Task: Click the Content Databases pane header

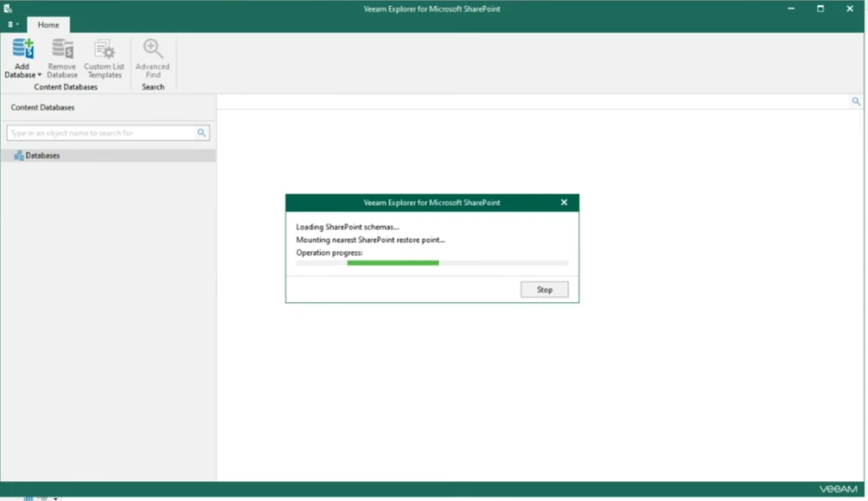Action: [x=42, y=107]
